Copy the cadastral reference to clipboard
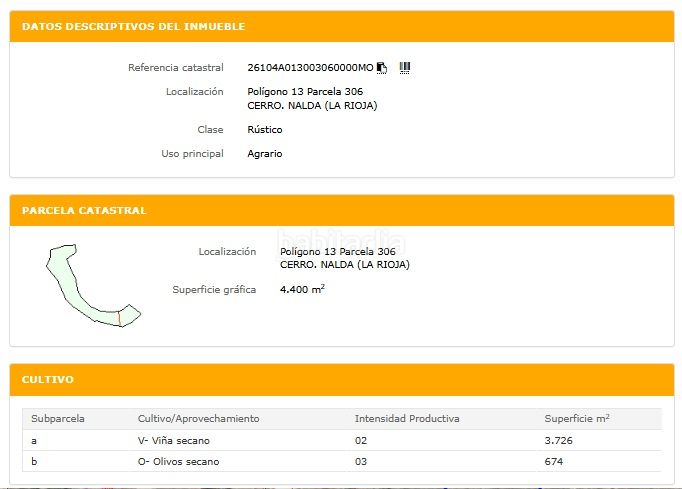This screenshot has height=489, width=682. pyautogui.click(x=382, y=68)
